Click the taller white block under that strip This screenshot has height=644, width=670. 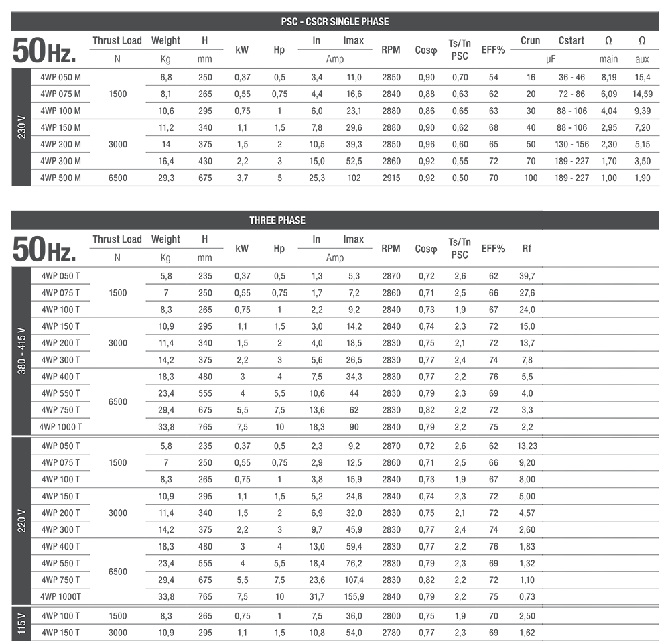(601, 255)
